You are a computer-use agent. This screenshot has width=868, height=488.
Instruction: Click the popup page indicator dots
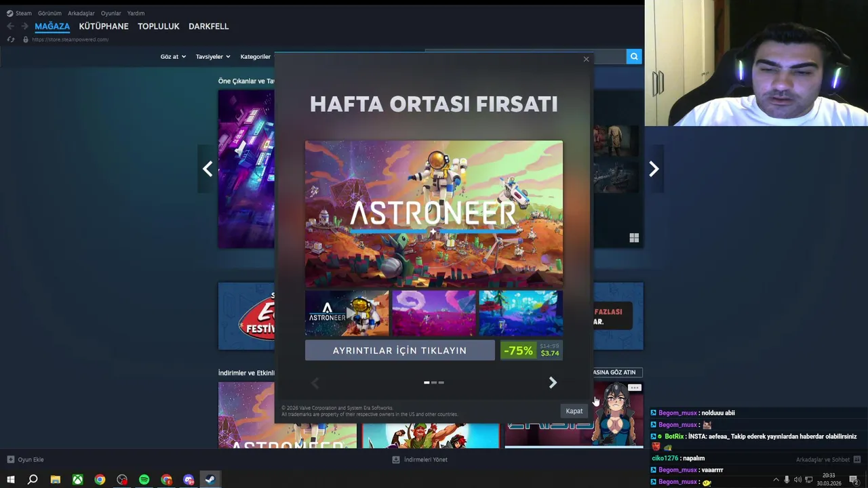coord(434,382)
